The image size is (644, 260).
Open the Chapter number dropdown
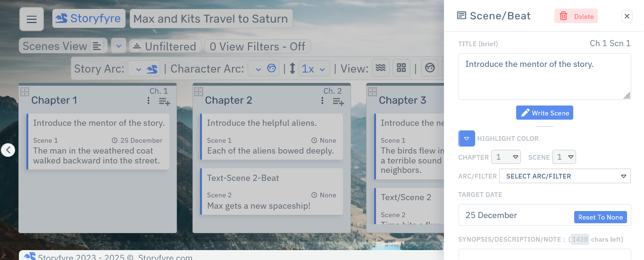(x=506, y=157)
